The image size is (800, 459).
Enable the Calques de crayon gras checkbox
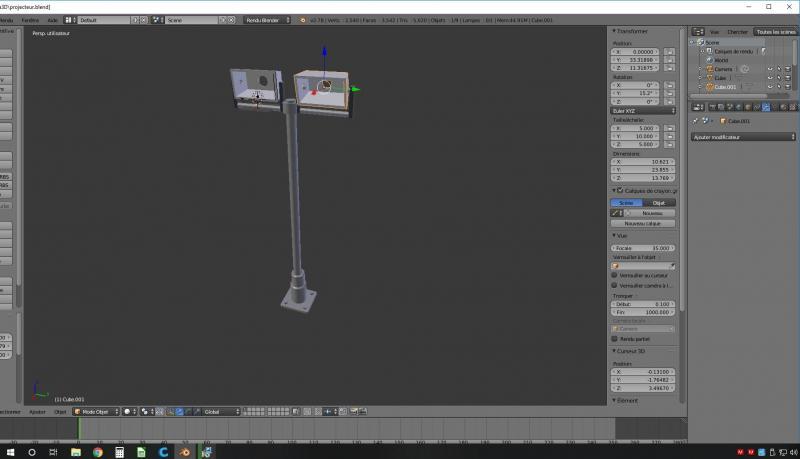620,190
